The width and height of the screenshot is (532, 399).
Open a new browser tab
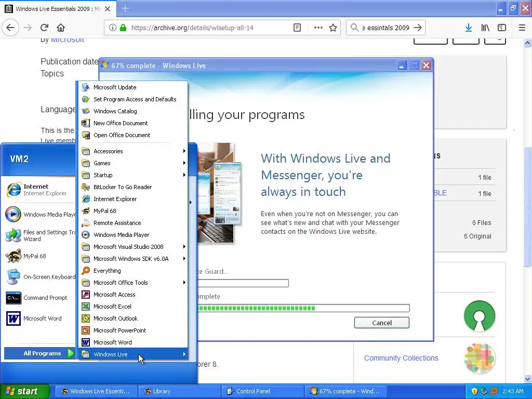point(125,8)
